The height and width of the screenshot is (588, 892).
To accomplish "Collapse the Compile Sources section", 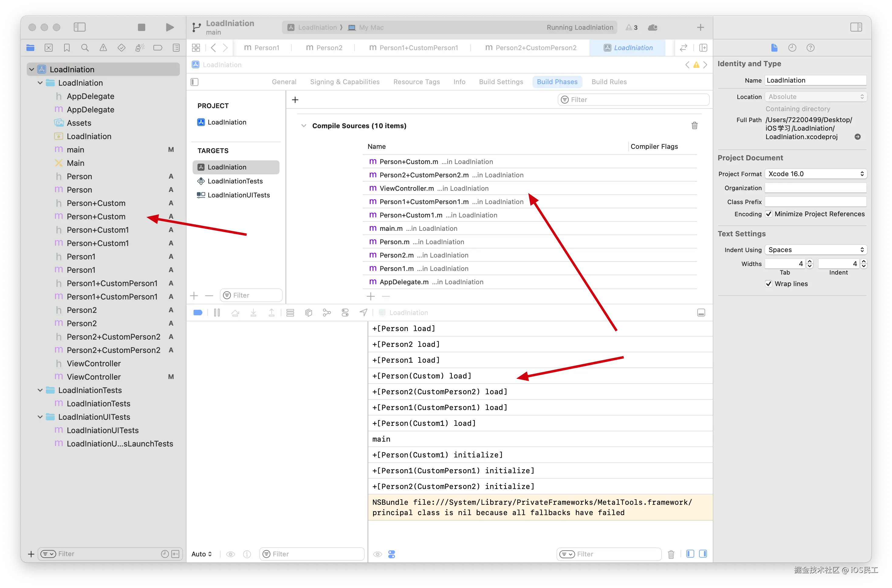I will click(x=304, y=126).
